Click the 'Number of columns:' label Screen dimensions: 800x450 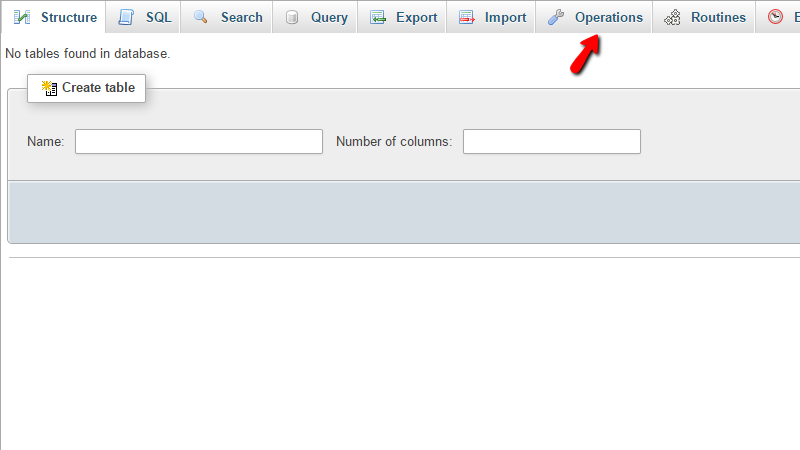[394, 141]
